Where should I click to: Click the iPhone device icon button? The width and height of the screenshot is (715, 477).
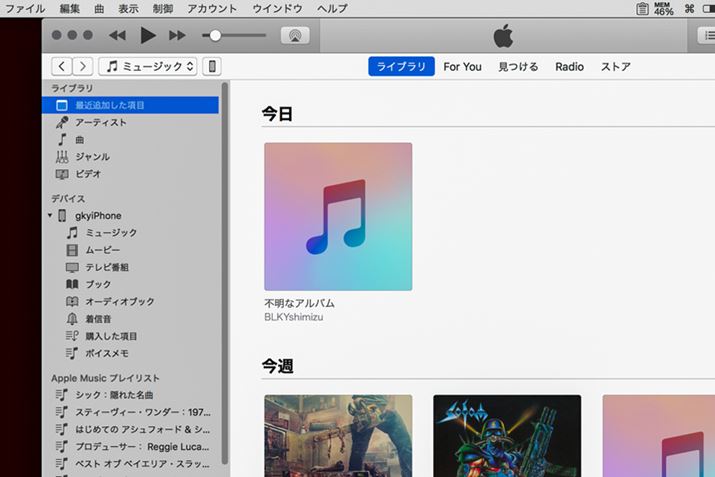click(x=212, y=67)
